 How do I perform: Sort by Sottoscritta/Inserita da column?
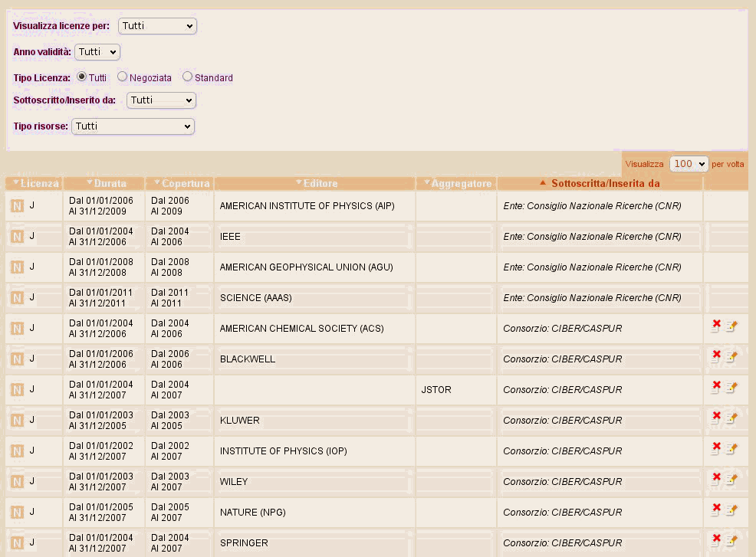[x=600, y=183]
